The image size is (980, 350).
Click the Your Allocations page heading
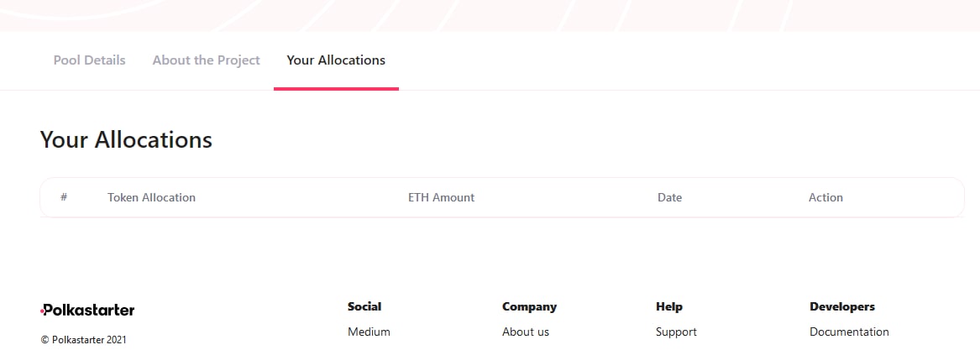click(x=126, y=139)
